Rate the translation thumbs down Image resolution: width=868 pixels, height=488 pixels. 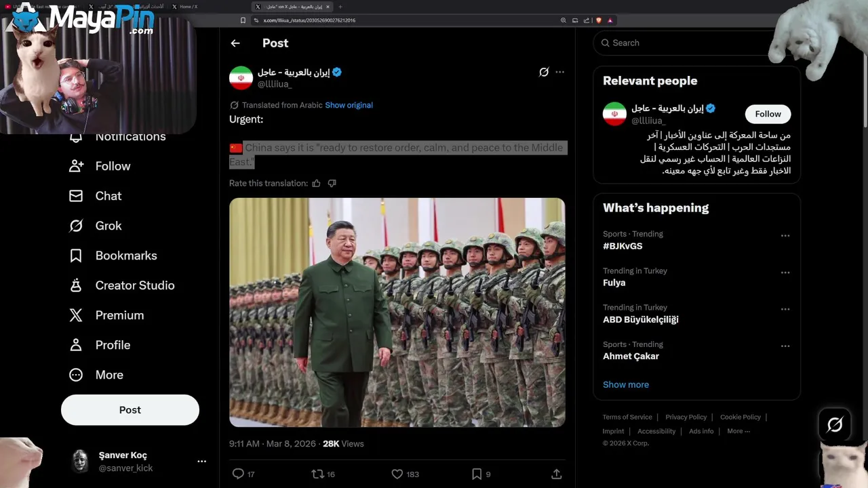pyautogui.click(x=332, y=183)
